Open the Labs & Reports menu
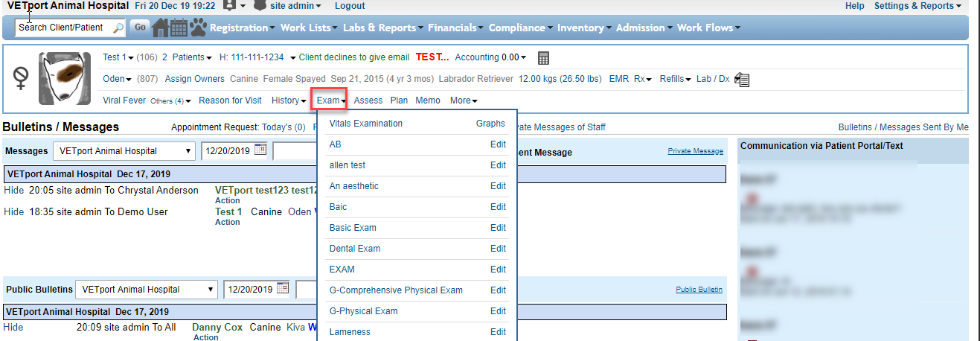The height and width of the screenshot is (341, 980). click(x=383, y=28)
